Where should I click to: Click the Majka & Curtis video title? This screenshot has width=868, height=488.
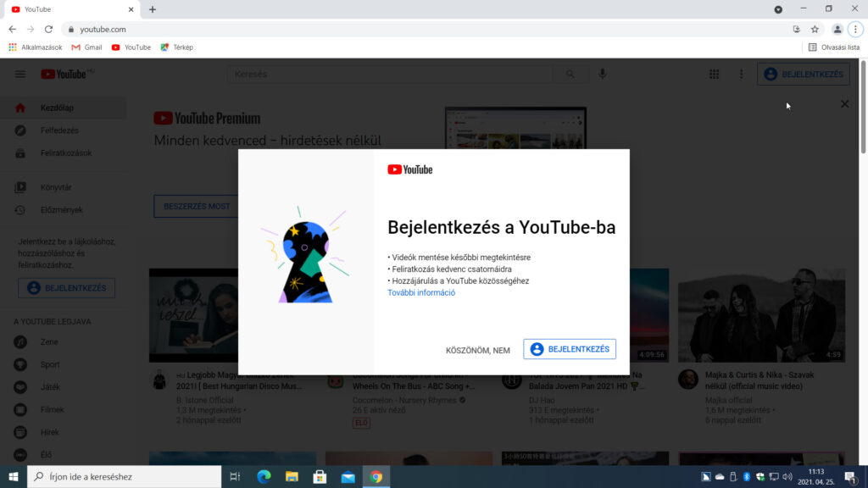(759, 380)
